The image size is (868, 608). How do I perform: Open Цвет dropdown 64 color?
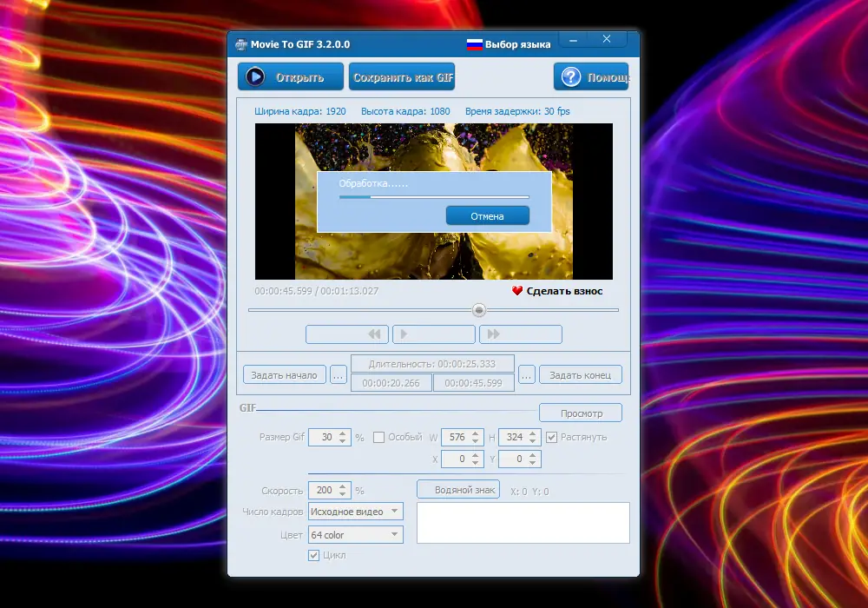point(355,535)
